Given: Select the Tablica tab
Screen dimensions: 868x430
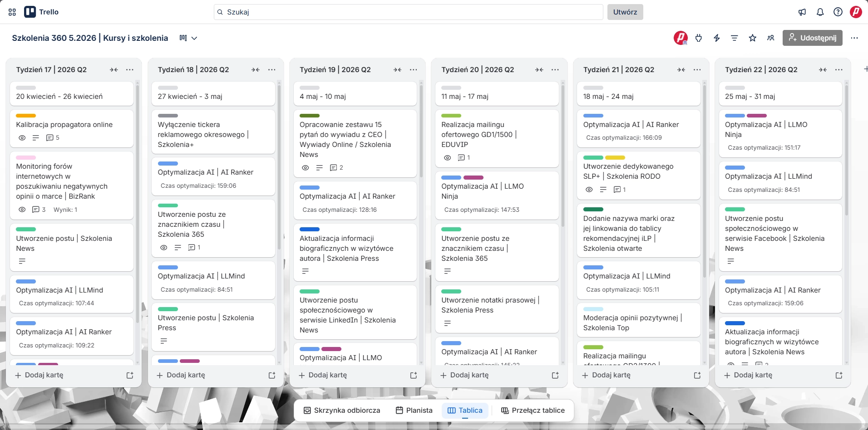Looking at the screenshot, I should 465,410.
